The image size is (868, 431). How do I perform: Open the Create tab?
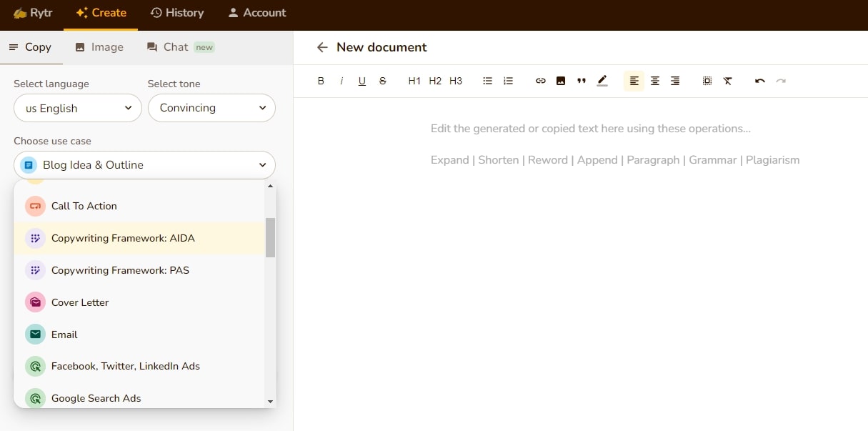click(101, 13)
